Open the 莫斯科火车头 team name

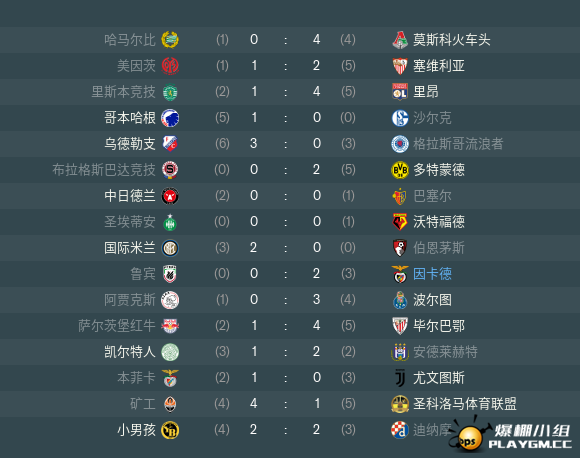(451, 40)
